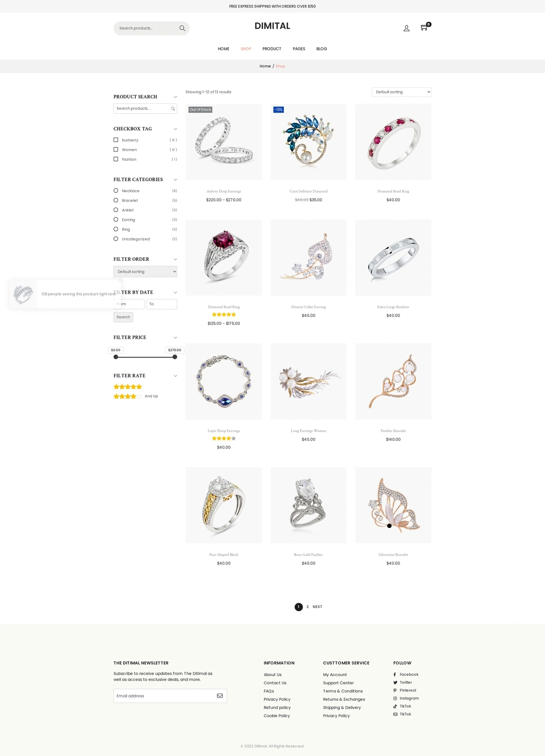Screen dimensions: 545x756
Task: Open the Filter Order sorting dropdown
Action: tap(145, 271)
